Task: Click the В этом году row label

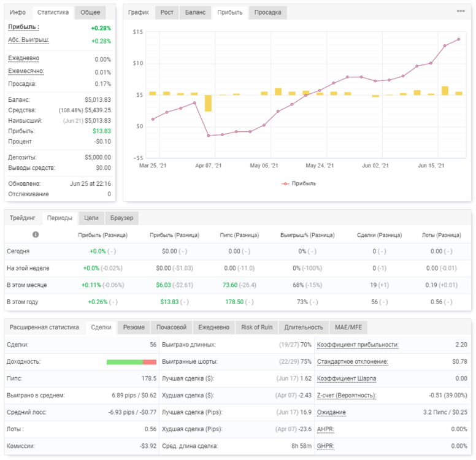Action: pos(23,302)
